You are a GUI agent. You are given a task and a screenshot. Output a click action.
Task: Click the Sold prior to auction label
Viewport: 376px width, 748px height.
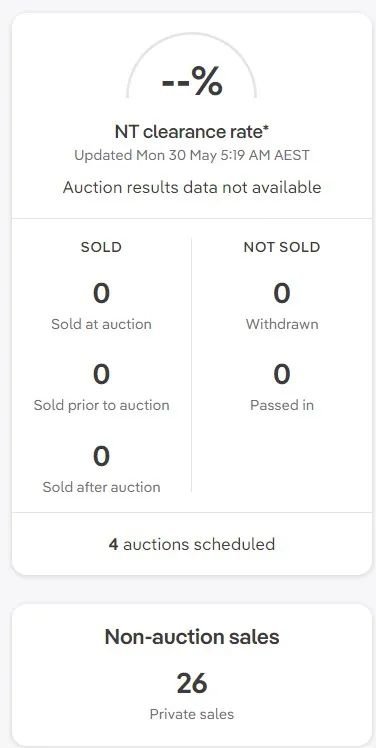(x=101, y=405)
